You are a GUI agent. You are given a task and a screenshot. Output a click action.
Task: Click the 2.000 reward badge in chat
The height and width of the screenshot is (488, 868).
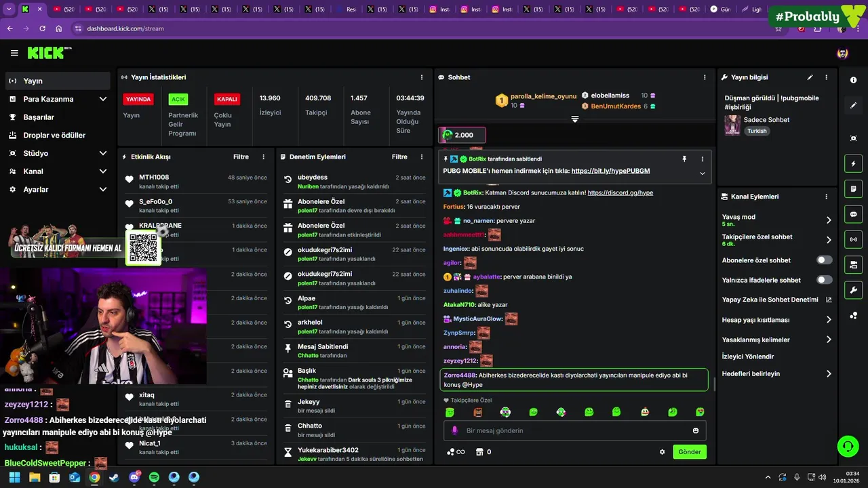462,135
